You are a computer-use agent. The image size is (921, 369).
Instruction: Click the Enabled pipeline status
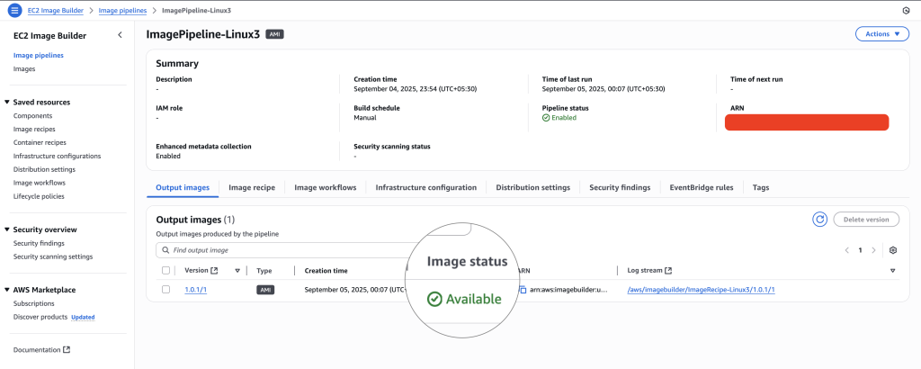click(559, 118)
